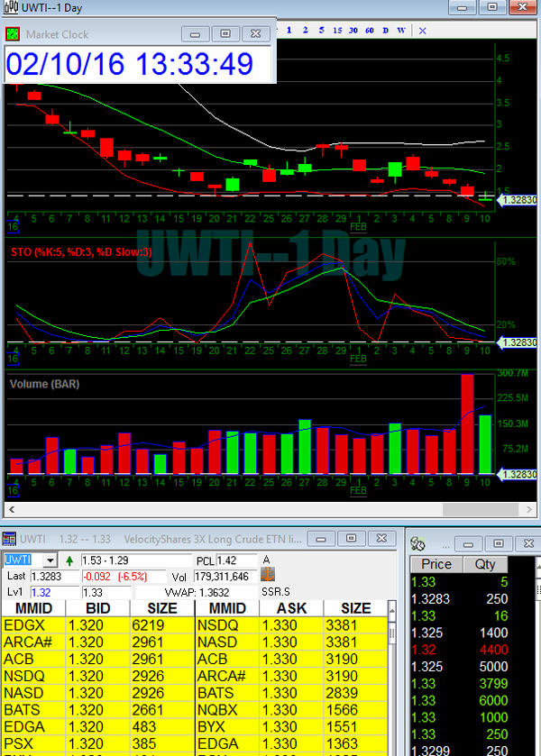Click the Vol field 179,311,646
Image resolution: width=541 pixels, height=756 pixels.
[225, 576]
